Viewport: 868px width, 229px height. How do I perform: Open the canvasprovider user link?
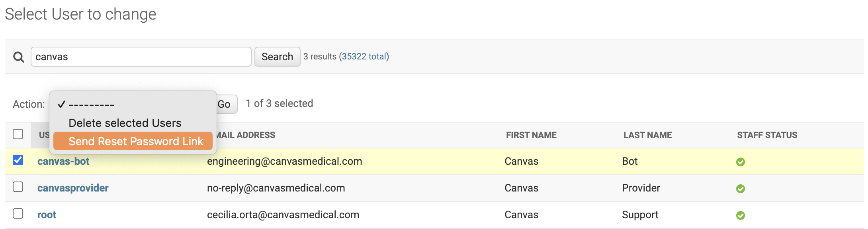[x=73, y=188]
